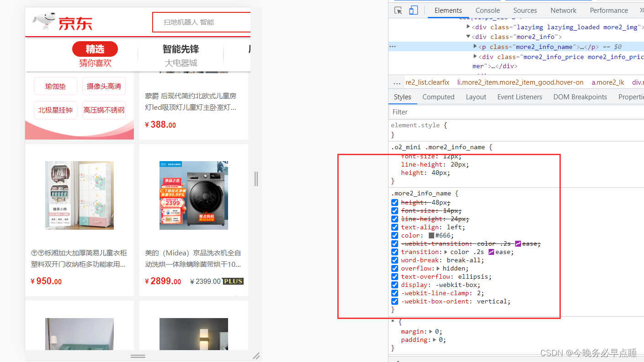This screenshot has height=362, width=644.
Task: Open the children's wardrobe product image
Action: click(80, 195)
